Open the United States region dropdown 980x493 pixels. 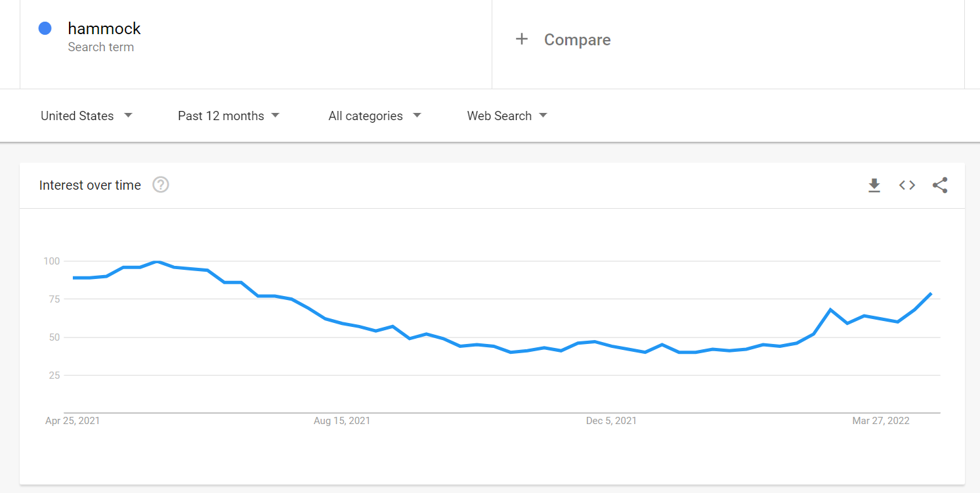(87, 116)
